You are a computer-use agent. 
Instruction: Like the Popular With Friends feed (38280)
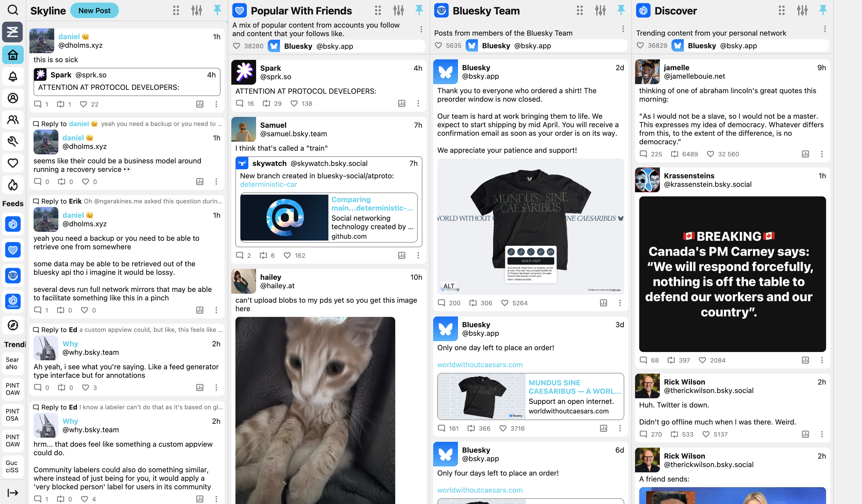point(236,46)
